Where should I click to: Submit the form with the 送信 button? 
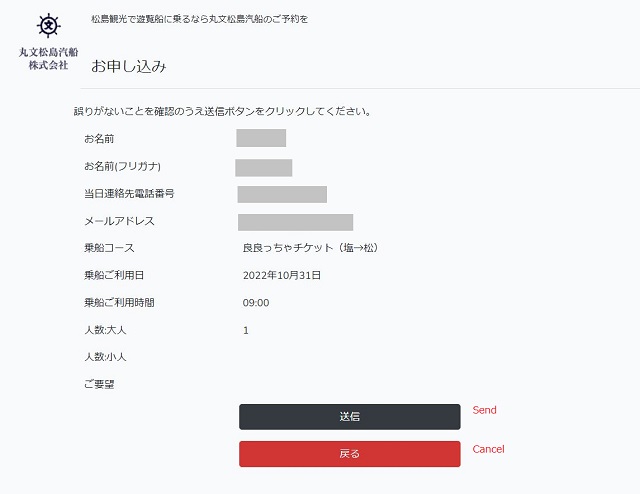pos(350,416)
